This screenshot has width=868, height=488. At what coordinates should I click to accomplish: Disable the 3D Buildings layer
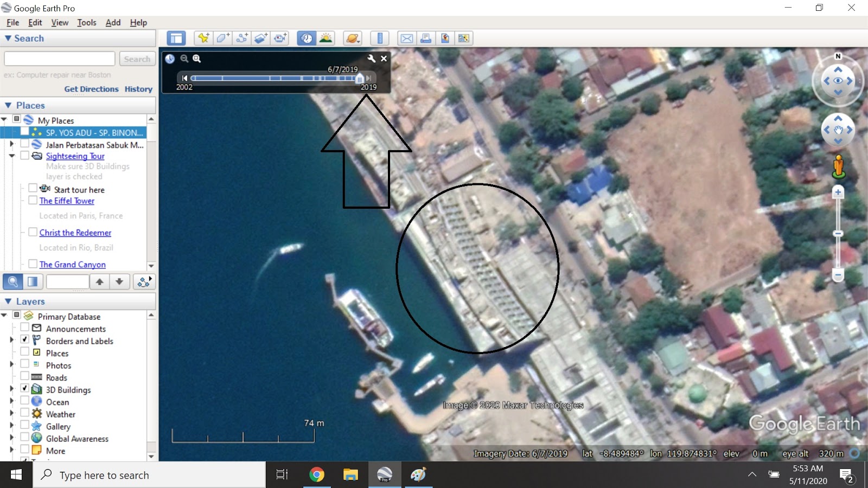click(x=24, y=389)
